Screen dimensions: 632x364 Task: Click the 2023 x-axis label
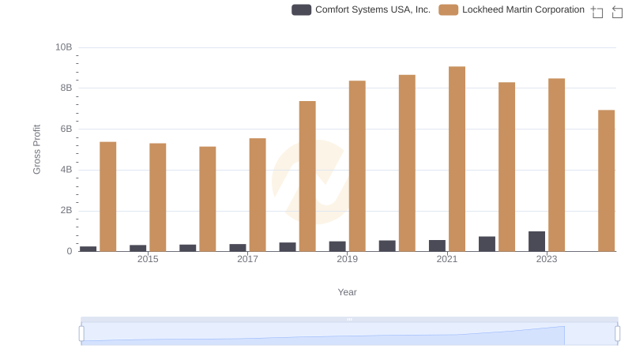tap(547, 259)
